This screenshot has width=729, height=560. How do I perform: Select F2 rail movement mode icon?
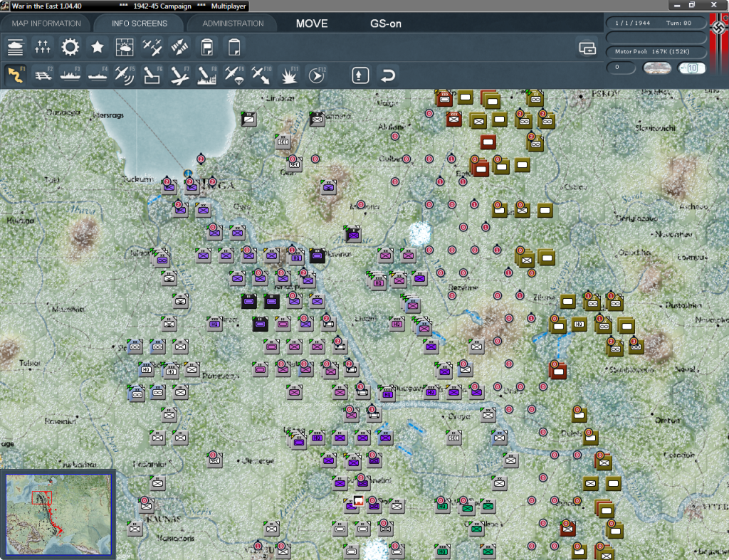coord(43,75)
